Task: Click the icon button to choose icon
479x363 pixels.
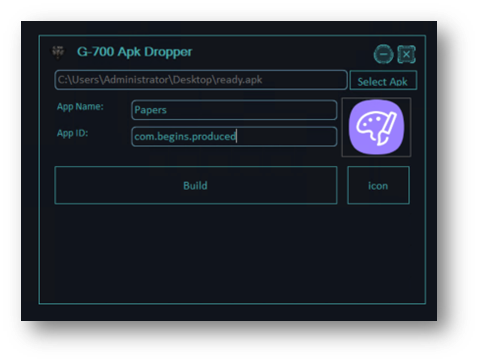Action: point(378,185)
